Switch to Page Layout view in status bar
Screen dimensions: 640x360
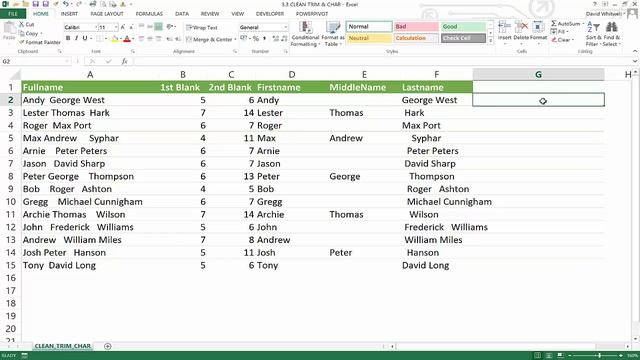tap(549, 356)
